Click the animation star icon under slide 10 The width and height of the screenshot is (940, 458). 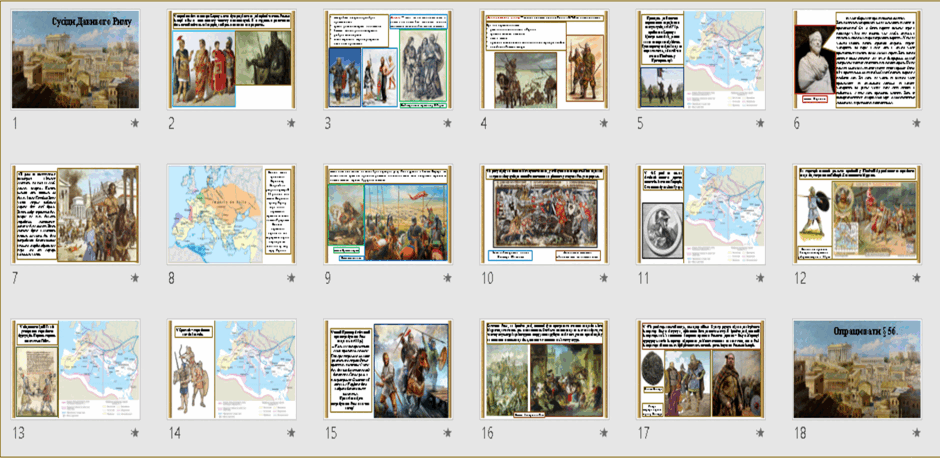604,278
